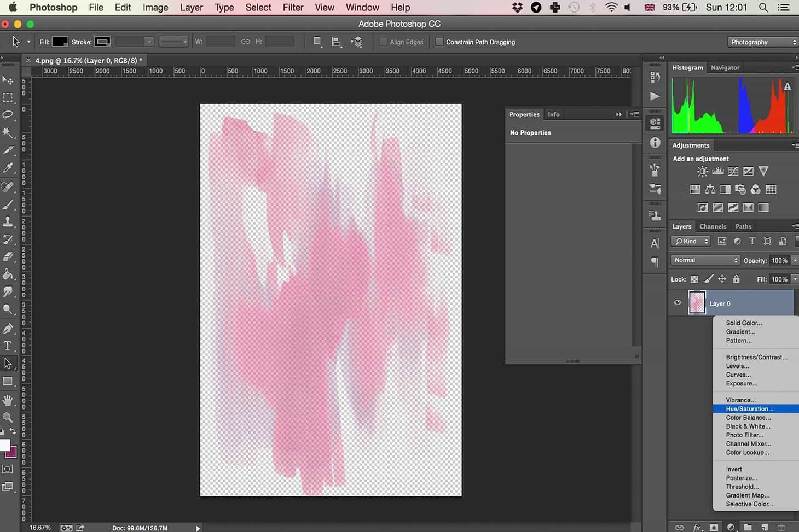This screenshot has width=799, height=532.
Task: Switch to the Channels tab
Action: coord(713,226)
